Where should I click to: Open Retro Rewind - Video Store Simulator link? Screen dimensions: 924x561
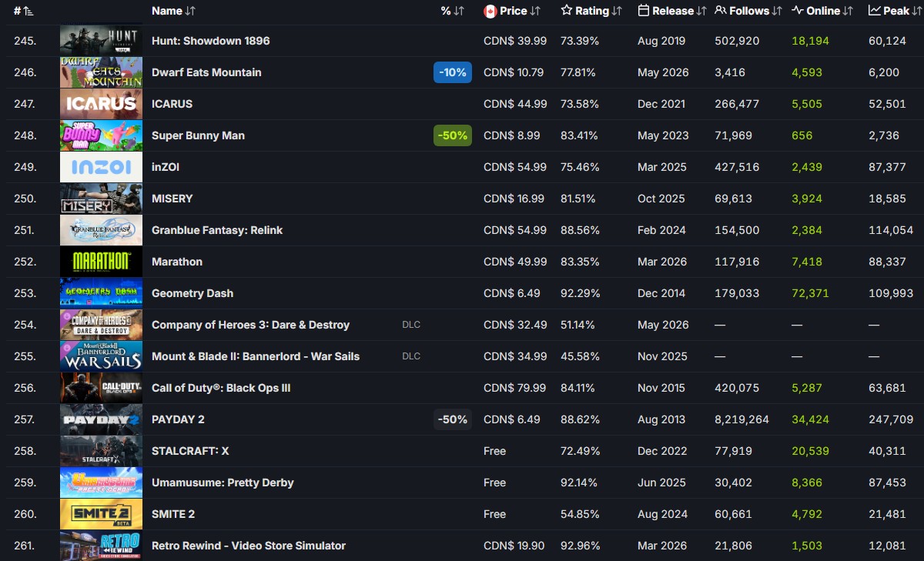coord(249,546)
